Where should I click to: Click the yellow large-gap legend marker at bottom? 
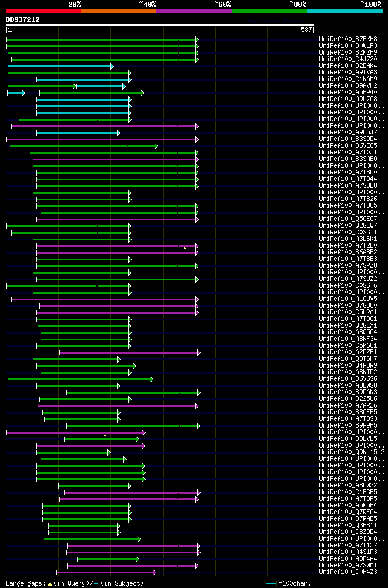(50, 584)
